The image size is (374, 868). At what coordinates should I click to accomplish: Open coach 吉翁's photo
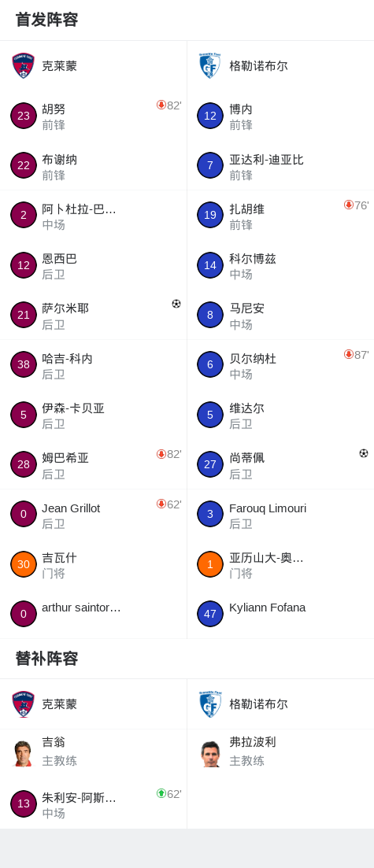pyautogui.click(x=24, y=753)
